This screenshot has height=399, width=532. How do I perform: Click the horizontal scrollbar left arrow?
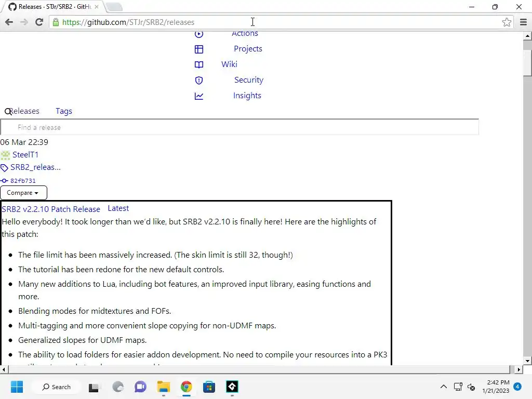4,369
